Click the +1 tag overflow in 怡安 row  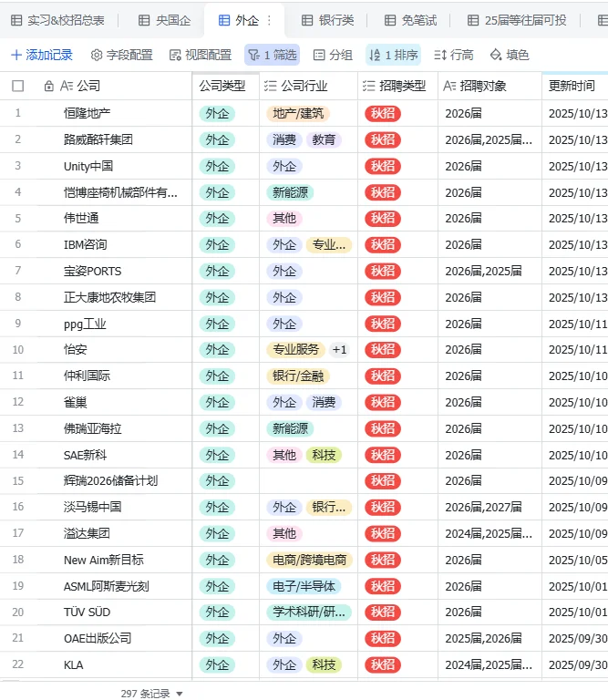coord(339,350)
